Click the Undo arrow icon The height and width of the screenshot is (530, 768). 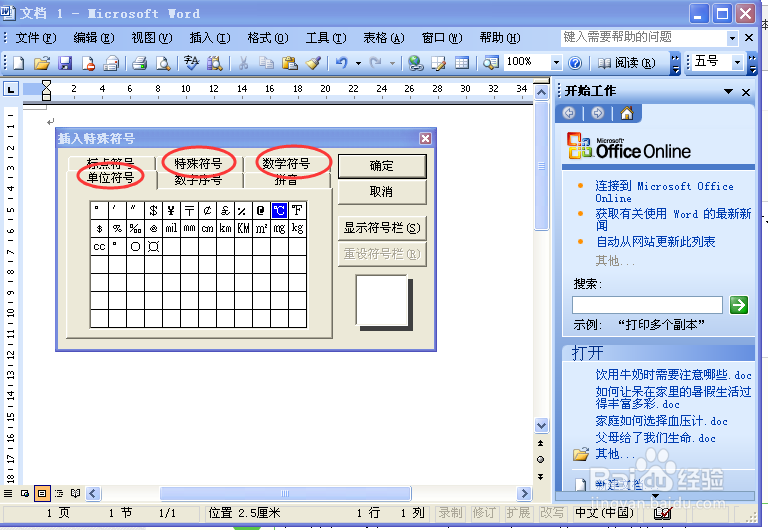coord(342,63)
